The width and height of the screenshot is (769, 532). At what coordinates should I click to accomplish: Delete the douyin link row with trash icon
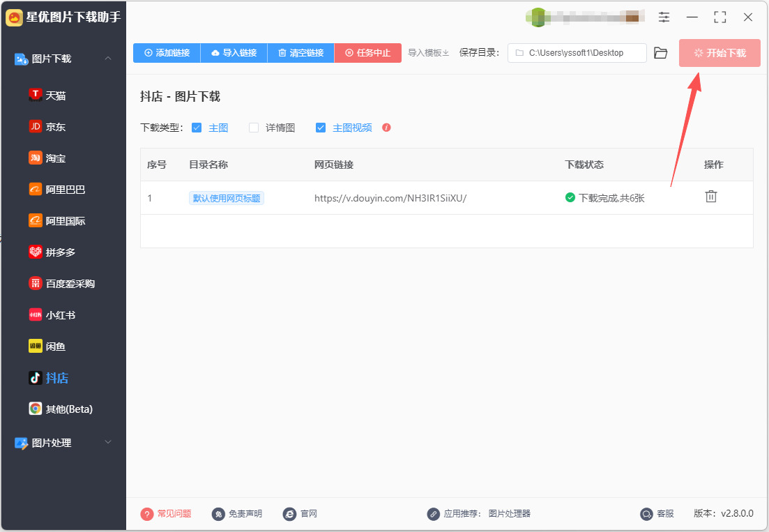pos(710,197)
